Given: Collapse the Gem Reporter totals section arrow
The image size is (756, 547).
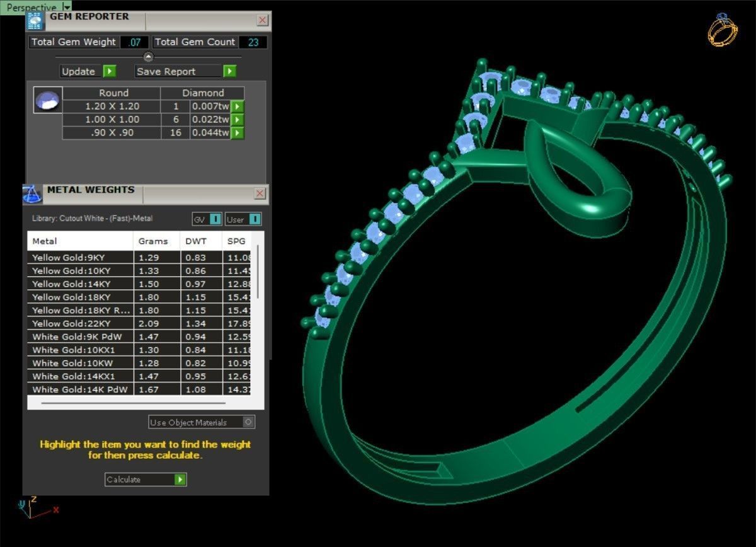Looking at the screenshot, I should tap(149, 57).
